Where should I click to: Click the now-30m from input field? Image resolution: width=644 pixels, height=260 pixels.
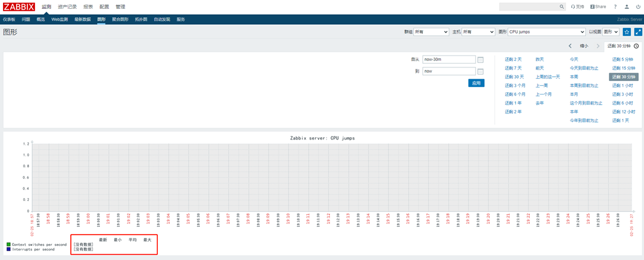449,60
